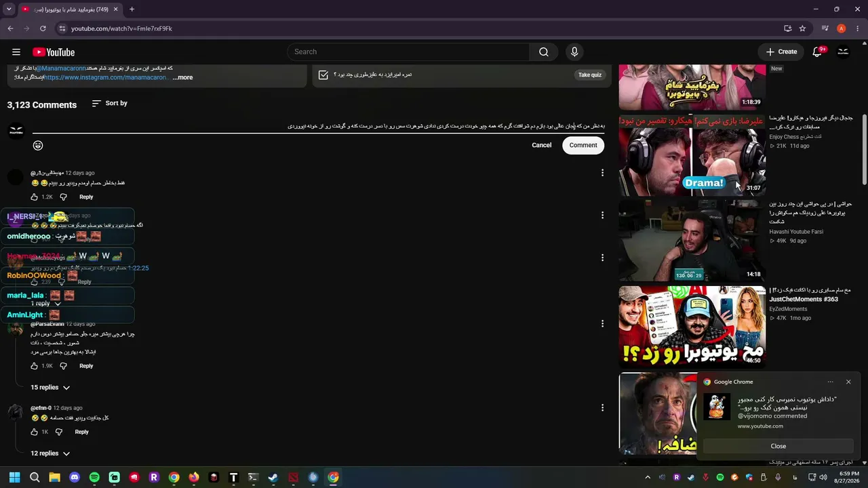
Task: Open volume settings in system tray
Action: 823,477
